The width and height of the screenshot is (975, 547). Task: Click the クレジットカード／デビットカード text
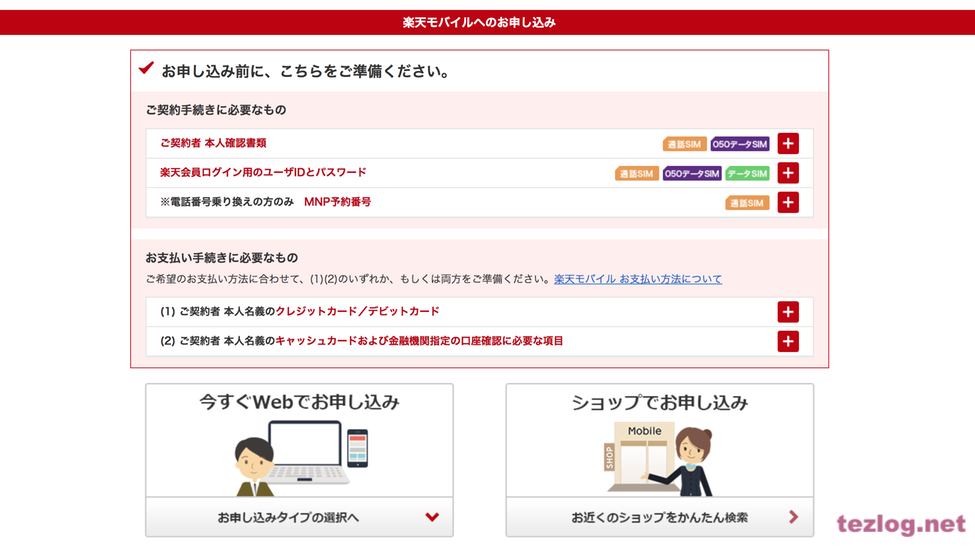click(358, 311)
